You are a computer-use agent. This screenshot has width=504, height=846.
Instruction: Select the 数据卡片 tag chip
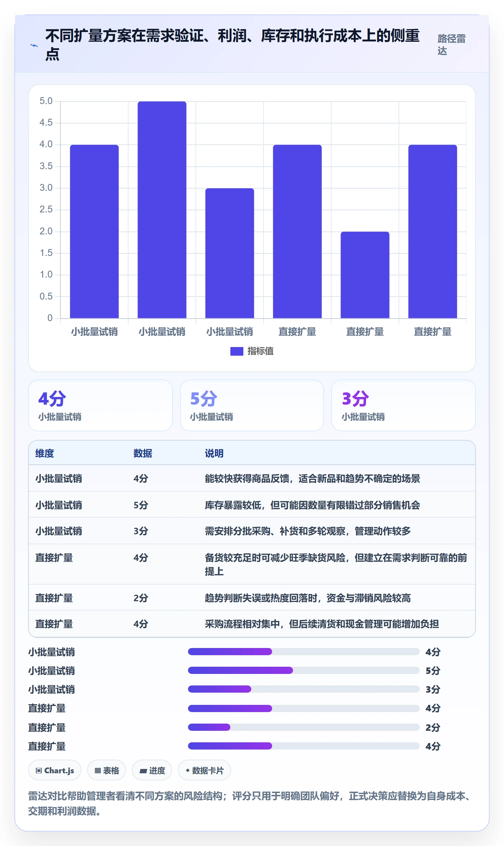[x=204, y=770]
